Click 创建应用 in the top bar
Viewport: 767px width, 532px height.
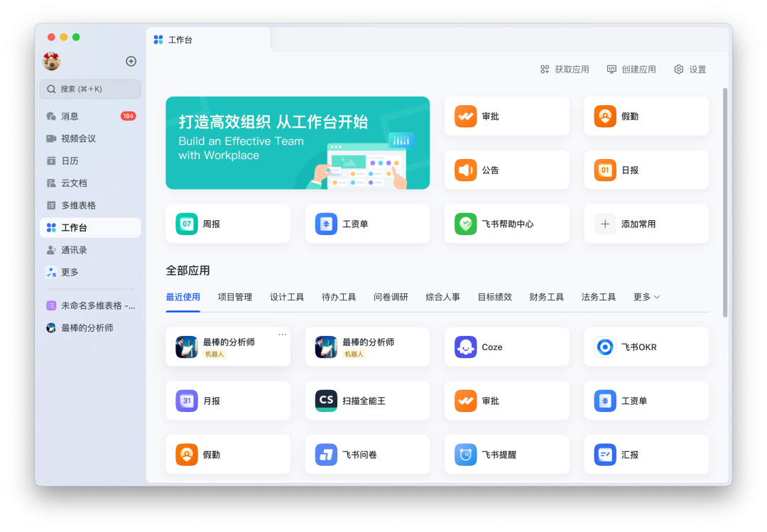pyautogui.click(x=631, y=70)
